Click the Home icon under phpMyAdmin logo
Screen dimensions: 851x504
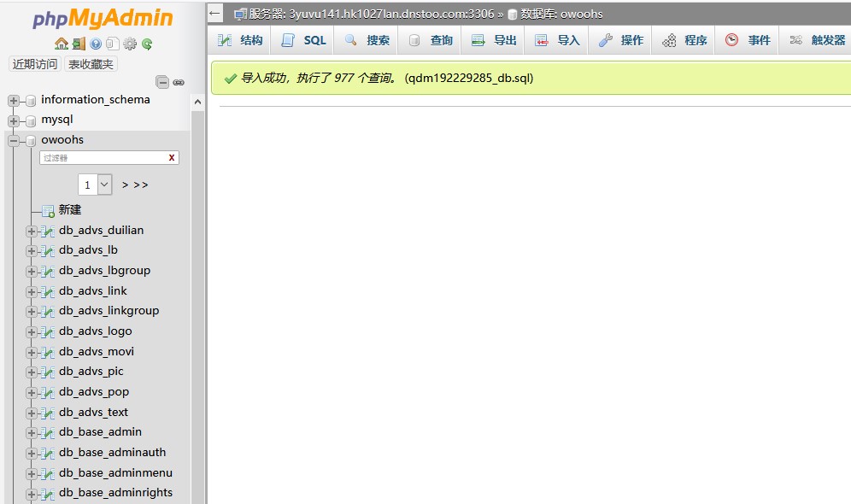tap(61, 44)
